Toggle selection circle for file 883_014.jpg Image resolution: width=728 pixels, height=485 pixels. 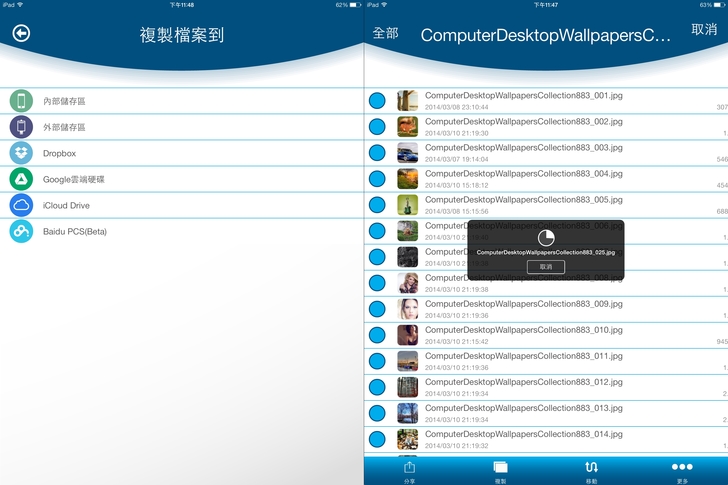tap(377, 439)
